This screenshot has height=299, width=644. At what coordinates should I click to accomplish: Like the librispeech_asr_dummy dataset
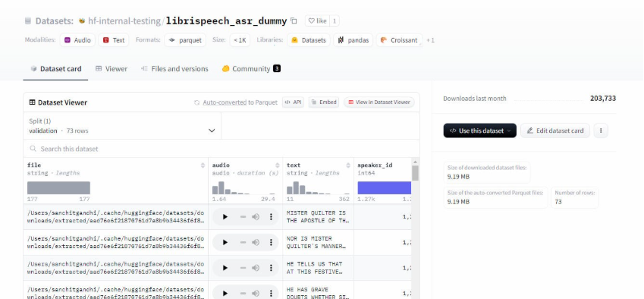318,20
